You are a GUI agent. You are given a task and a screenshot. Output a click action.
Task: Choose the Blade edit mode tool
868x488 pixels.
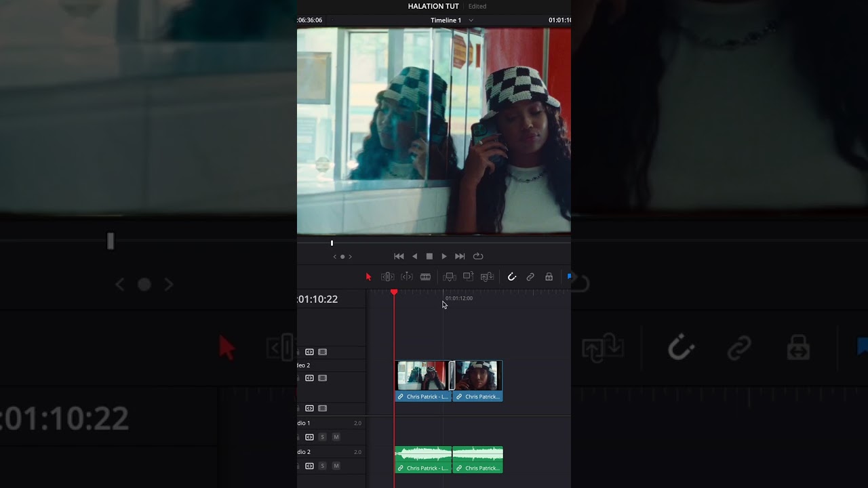(425, 277)
